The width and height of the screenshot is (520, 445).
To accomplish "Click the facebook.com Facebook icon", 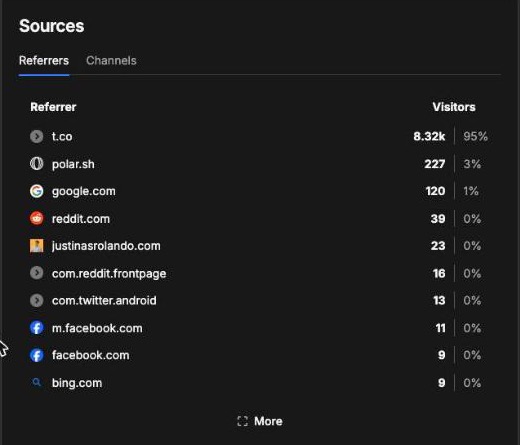I will pos(37,355).
